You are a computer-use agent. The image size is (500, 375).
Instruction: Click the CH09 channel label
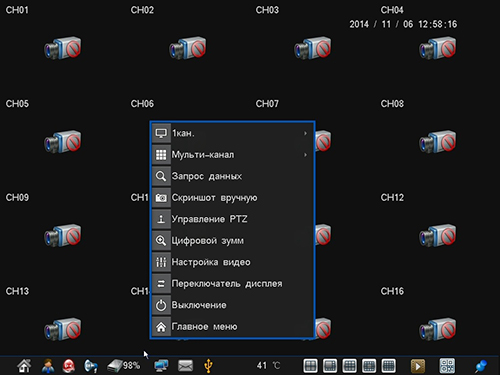[x=17, y=197]
